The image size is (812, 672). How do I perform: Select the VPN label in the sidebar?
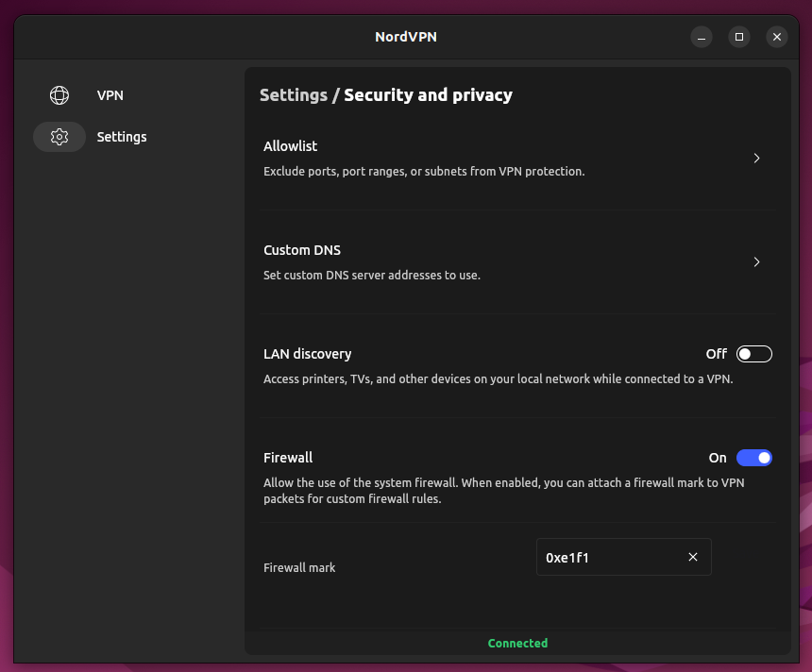pos(110,95)
